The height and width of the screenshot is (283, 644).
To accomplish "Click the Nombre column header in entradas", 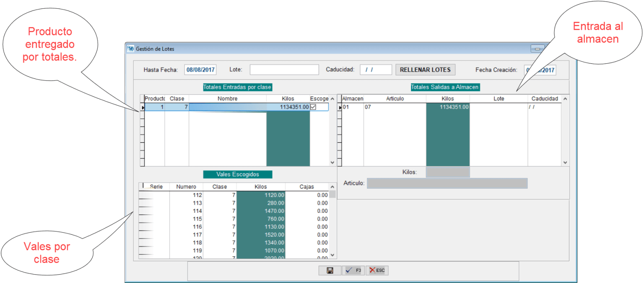I will tap(228, 99).
